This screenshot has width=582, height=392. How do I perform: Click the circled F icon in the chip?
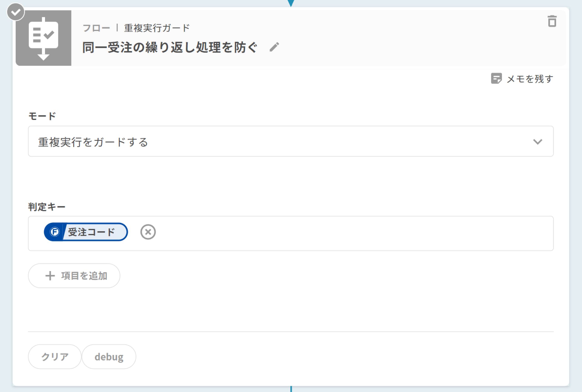(x=55, y=232)
